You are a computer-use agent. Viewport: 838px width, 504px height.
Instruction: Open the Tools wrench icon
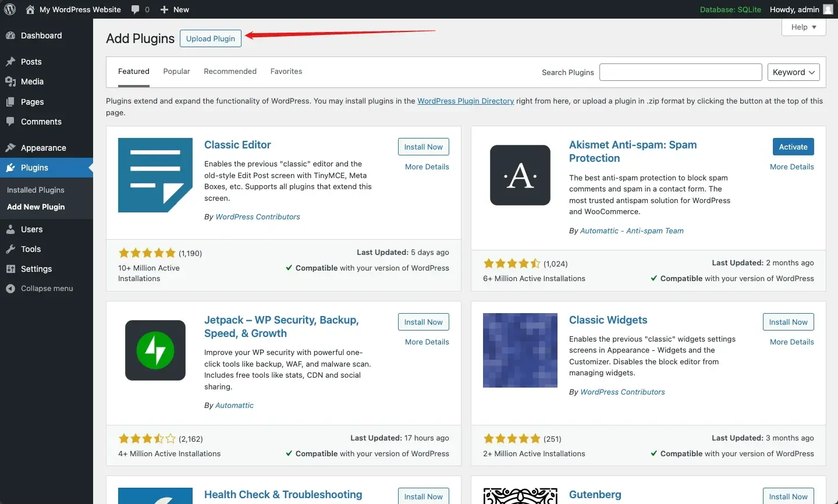coord(10,249)
